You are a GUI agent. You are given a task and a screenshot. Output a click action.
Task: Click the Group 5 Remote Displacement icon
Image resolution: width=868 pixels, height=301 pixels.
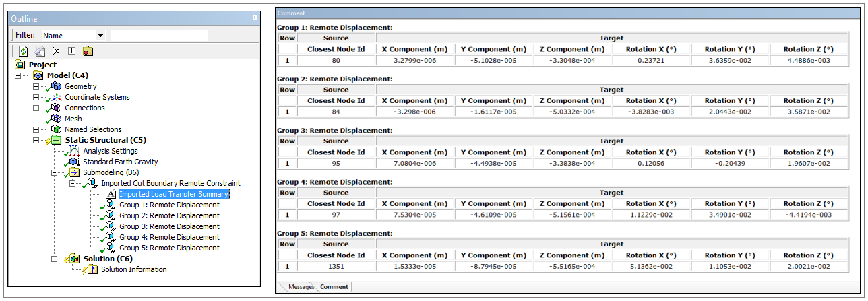(111, 248)
